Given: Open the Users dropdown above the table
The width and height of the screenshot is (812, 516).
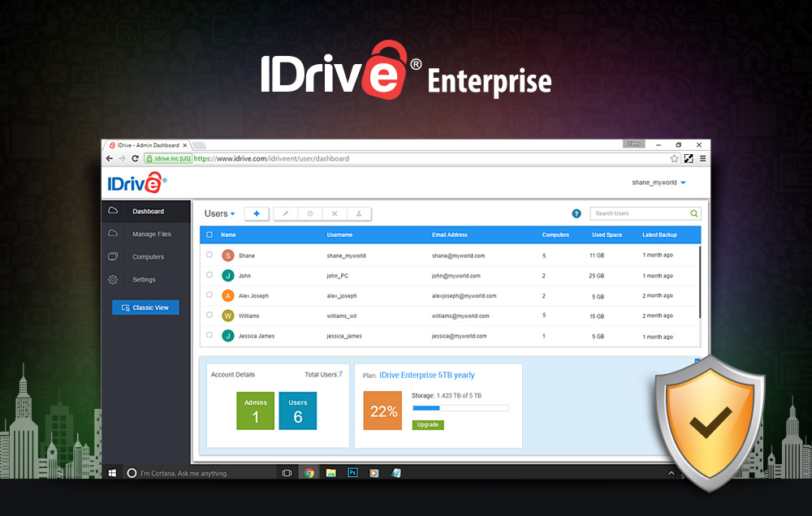Looking at the screenshot, I should point(218,213).
